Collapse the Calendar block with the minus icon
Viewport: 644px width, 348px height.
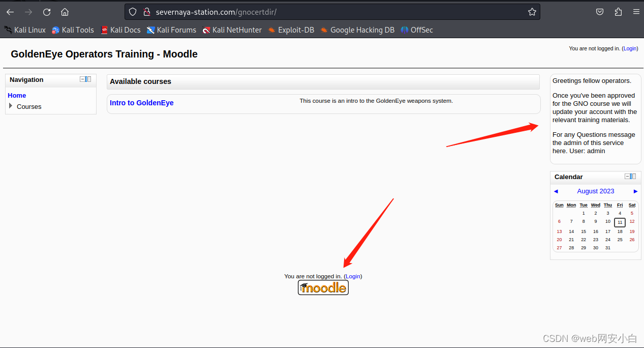coord(627,176)
